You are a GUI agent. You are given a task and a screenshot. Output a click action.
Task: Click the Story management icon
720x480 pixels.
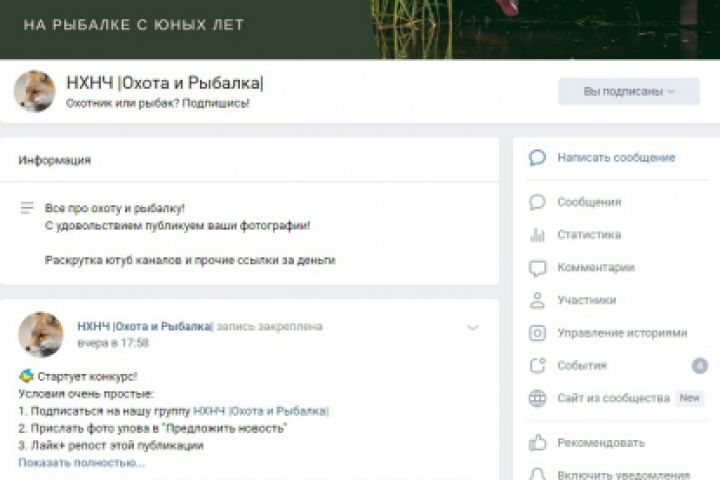pos(537,333)
